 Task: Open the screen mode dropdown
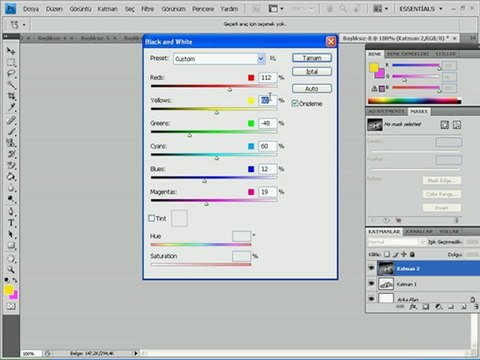276,9
